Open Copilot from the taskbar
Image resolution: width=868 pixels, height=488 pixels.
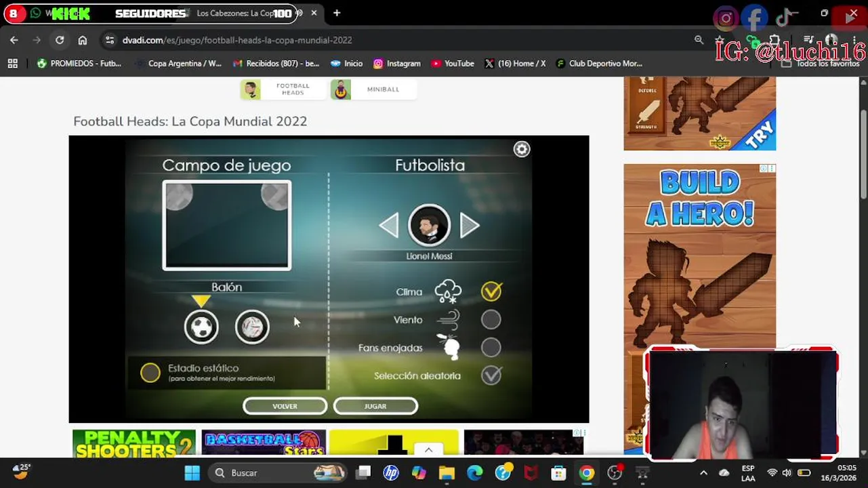(x=419, y=472)
